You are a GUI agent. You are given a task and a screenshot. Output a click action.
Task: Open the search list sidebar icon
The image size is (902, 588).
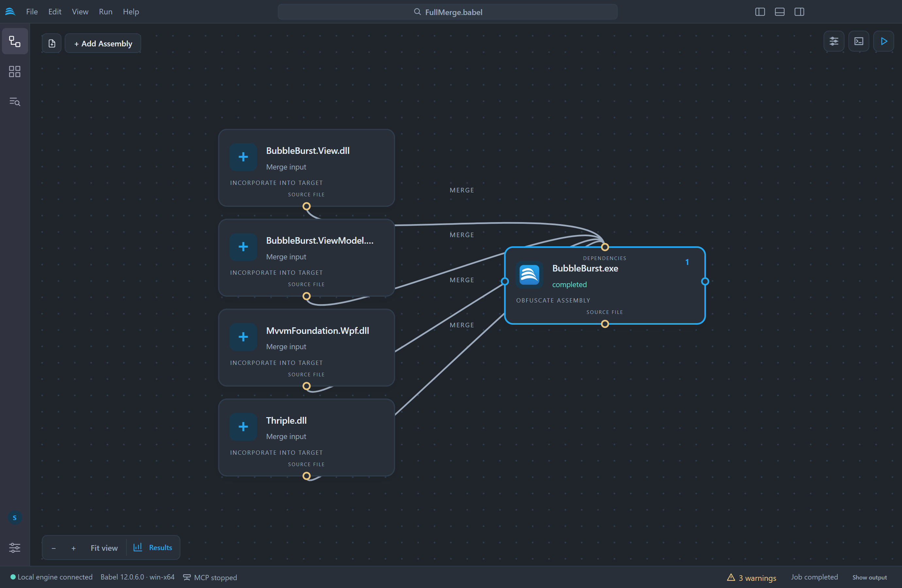point(15,102)
